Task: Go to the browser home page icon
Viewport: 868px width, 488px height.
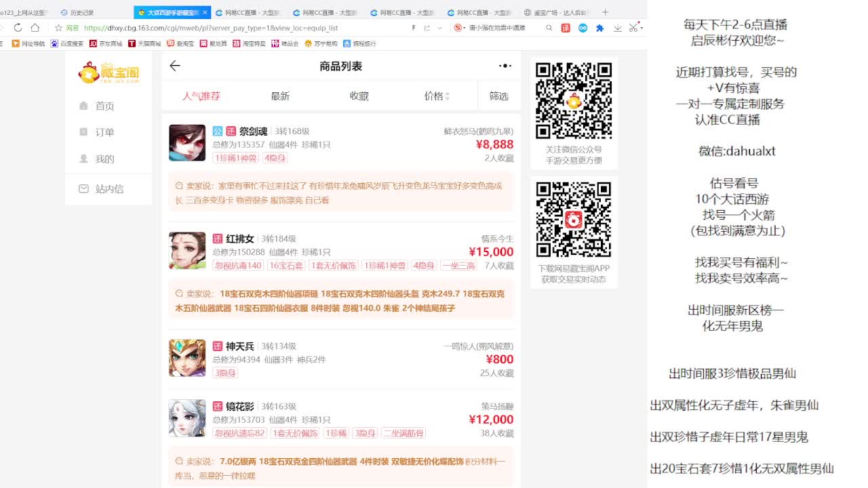Action: (35, 28)
